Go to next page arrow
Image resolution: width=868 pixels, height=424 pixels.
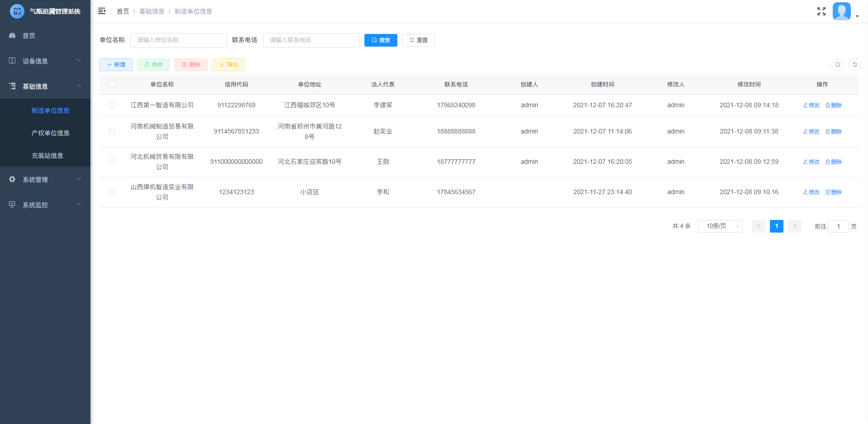[x=795, y=226]
